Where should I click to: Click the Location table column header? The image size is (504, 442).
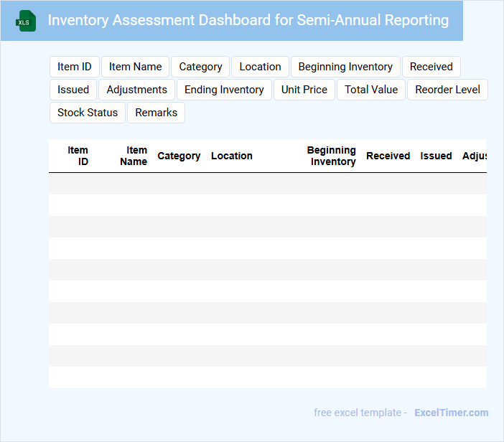pyautogui.click(x=231, y=156)
